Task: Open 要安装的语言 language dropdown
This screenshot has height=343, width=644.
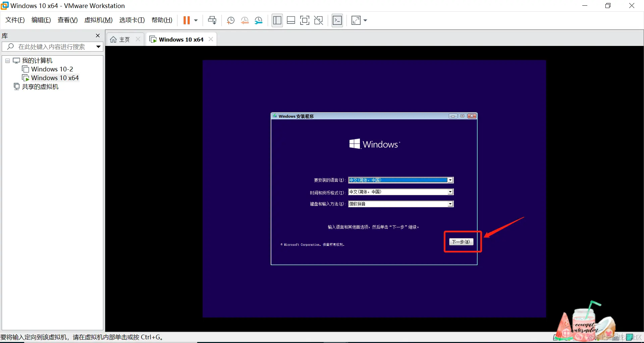Action: 450,180
